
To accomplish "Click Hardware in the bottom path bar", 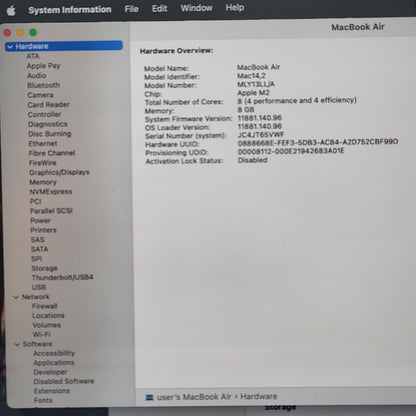I will tap(259, 396).
